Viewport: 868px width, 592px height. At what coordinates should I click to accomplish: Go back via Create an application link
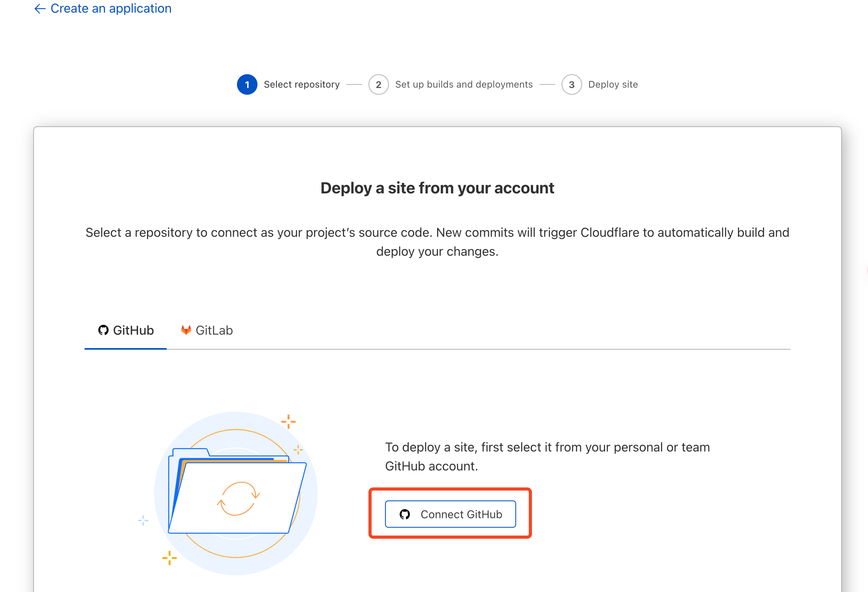tap(103, 8)
